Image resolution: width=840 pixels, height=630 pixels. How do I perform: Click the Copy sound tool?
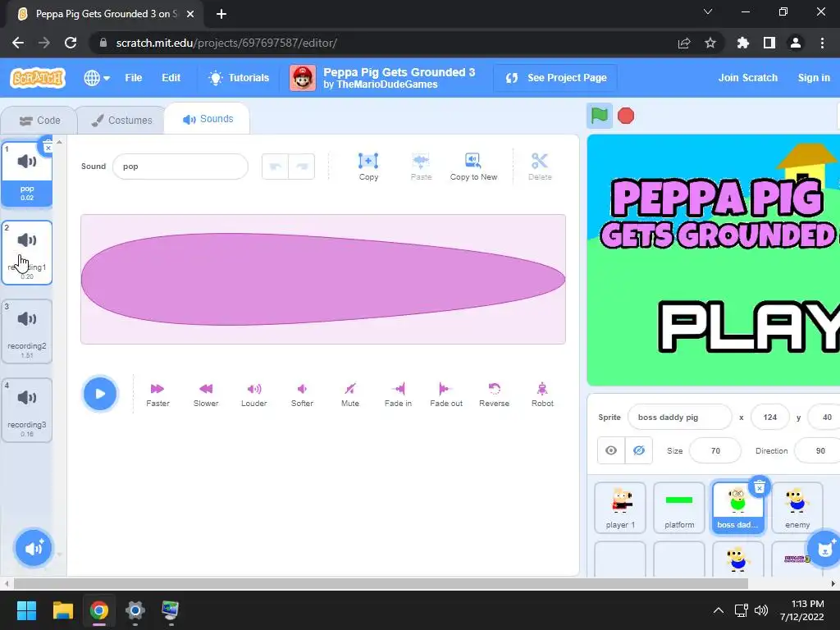pyautogui.click(x=368, y=167)
